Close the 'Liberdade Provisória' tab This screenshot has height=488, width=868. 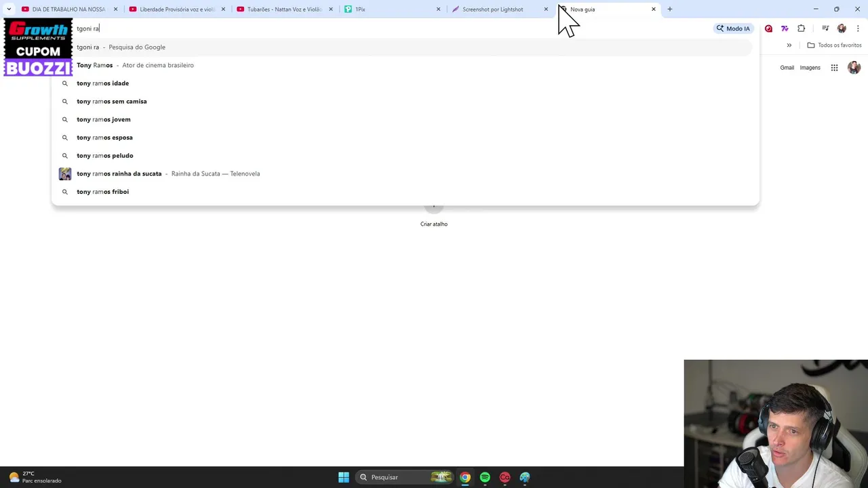pyautogui.click(x=223, y=9)
